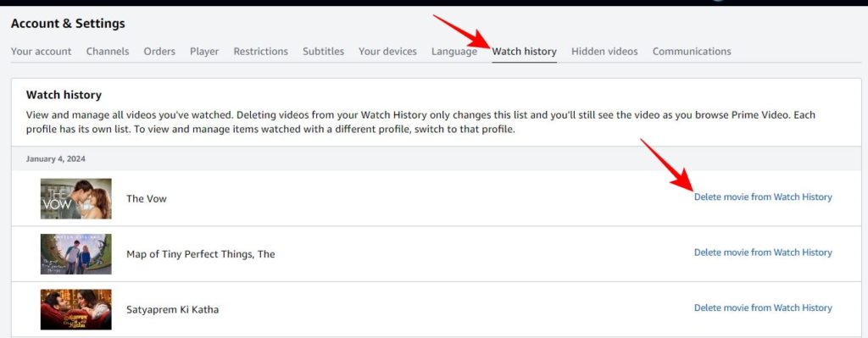Click the Account & Settings heading
Screen dimensions: 868x338
68,24
